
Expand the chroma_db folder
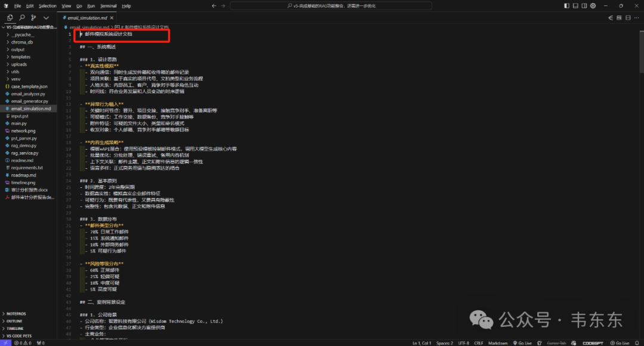[29, 42]
